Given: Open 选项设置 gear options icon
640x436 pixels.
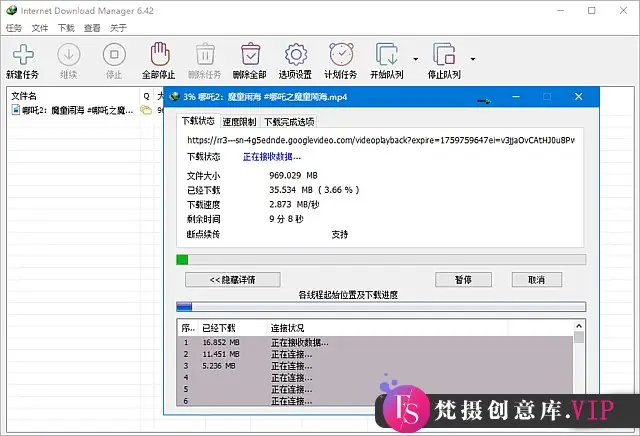Looking at the screenshot, I should click(296, 54).
